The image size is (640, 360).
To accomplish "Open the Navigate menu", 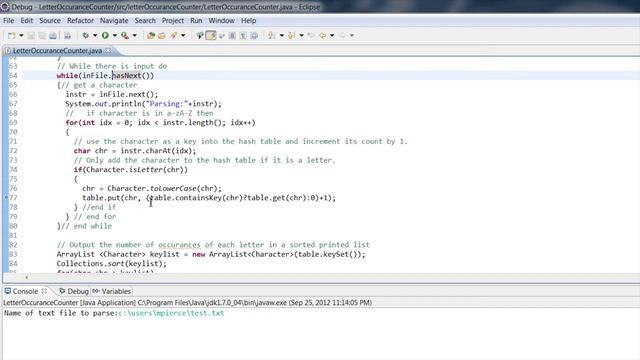I will [114, 20].
